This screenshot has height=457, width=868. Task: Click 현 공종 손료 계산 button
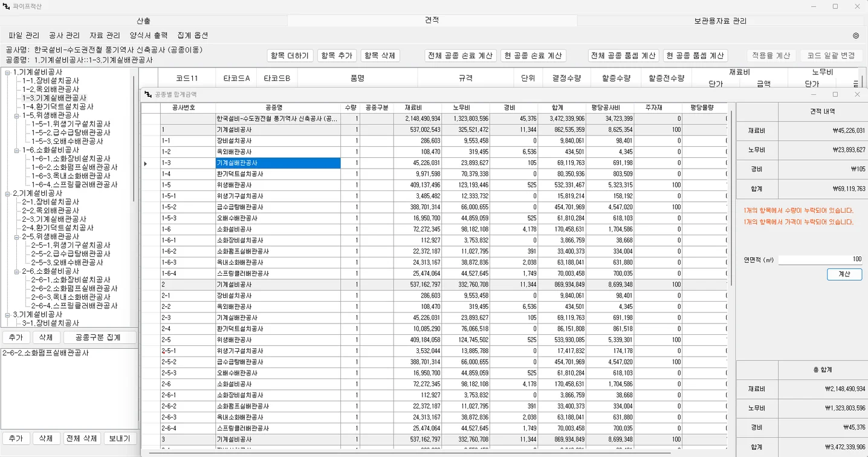point(533,56)
